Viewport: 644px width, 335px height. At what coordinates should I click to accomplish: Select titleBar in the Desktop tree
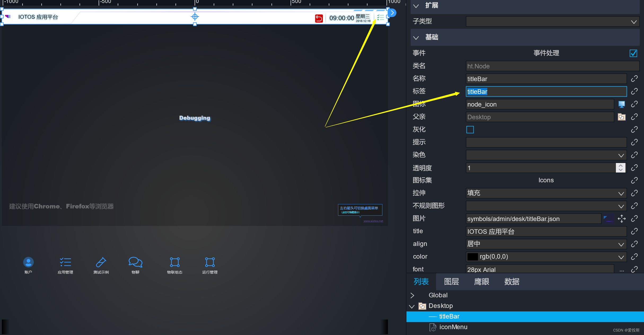point(449,316)
